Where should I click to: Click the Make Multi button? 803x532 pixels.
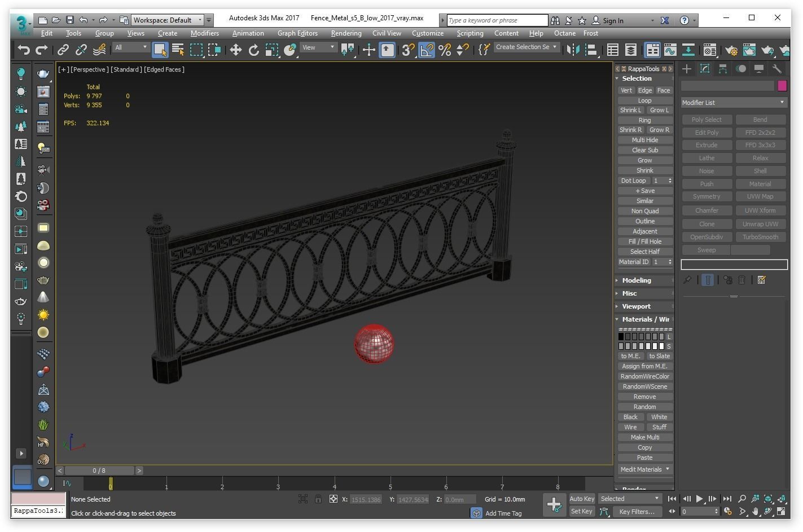pyautogui.click(x=645, y=437)
